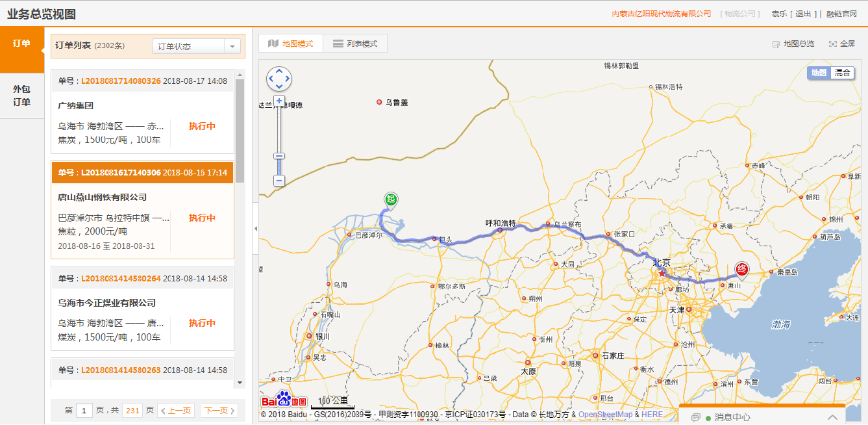This screenshot has height=425, width=868.
Task: Click the fullscreen icon
Action: (x=833, y=44)
